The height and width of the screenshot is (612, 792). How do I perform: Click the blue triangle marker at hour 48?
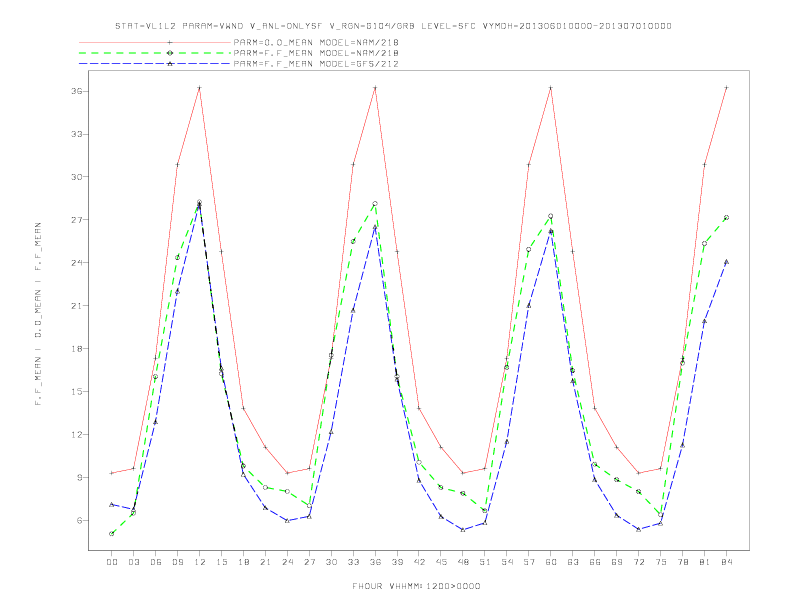pyautogui.click(x=463, y=530)
